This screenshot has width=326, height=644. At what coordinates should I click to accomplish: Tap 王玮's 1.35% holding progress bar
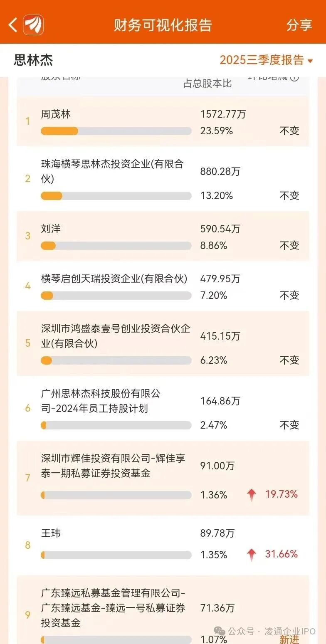click(116, 555)
